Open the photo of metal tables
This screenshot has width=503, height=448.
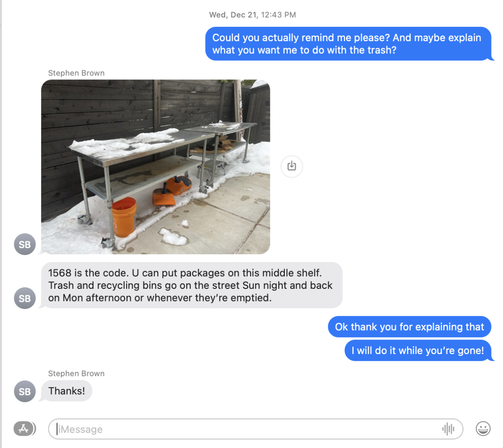156,167
